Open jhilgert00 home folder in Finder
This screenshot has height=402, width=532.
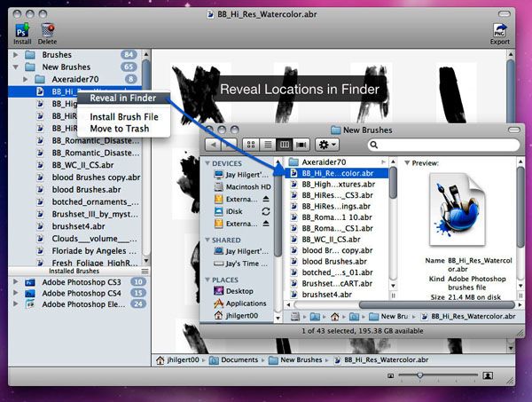pos(236,315)
